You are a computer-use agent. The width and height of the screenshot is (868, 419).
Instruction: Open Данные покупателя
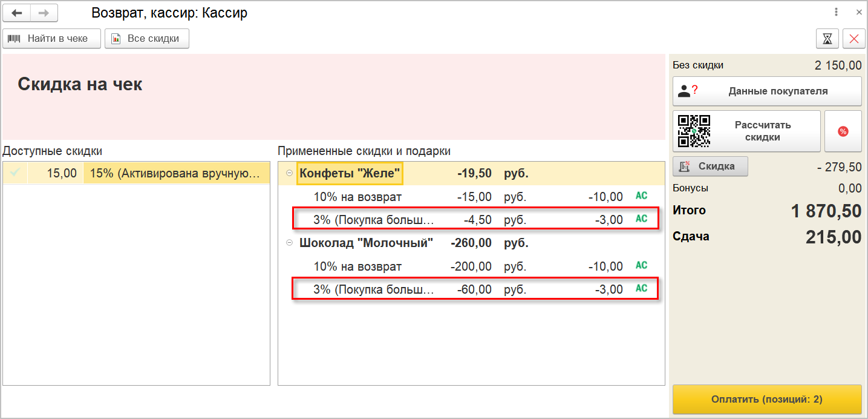coord(767,91)
